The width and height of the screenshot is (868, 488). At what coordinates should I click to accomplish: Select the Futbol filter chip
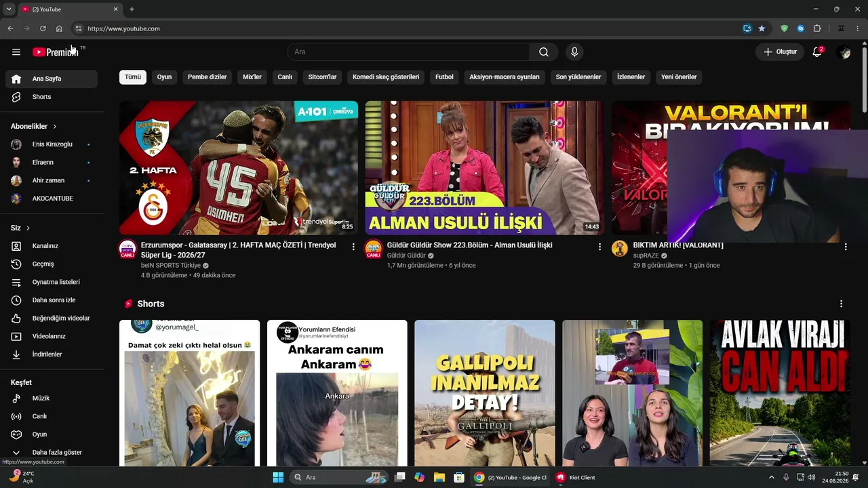pos(444,77)
